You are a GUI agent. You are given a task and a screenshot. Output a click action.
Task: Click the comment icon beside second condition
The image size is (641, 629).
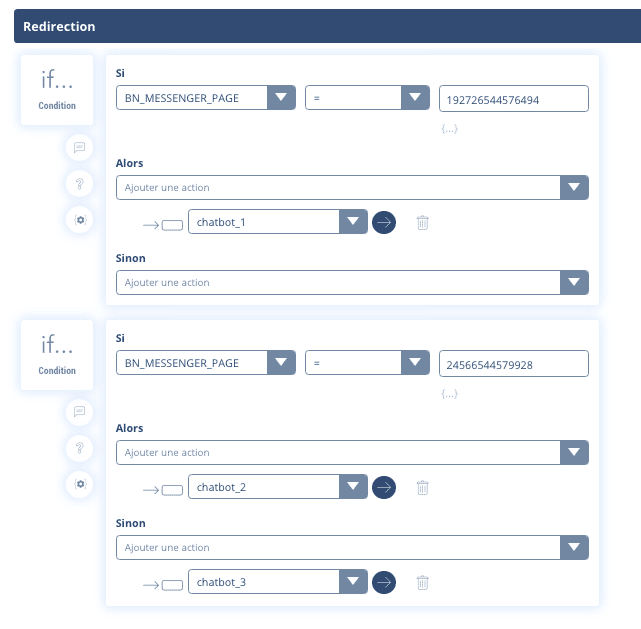point(80,412)
